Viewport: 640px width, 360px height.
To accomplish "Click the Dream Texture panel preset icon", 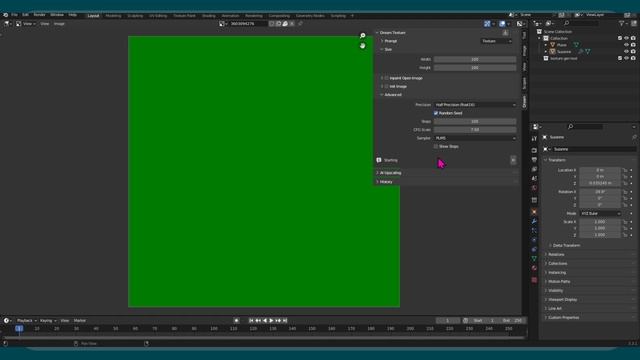I will tap(505, 33).
